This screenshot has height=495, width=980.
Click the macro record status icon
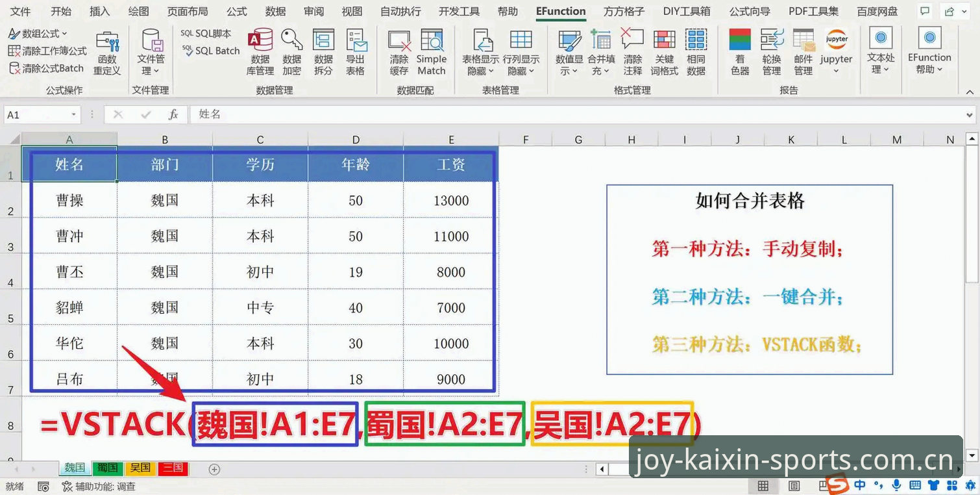point(43,486)
